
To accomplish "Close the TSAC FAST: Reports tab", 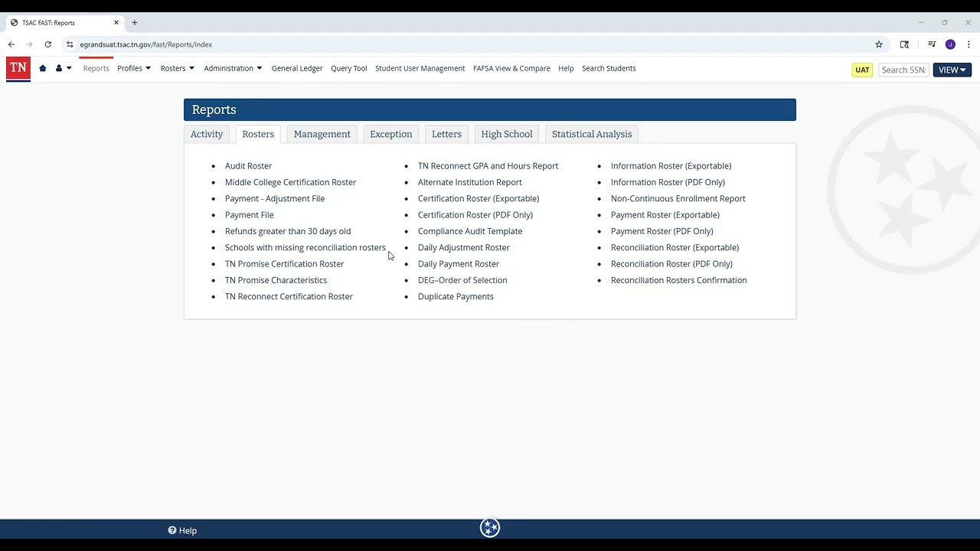I will coord(116,23).
